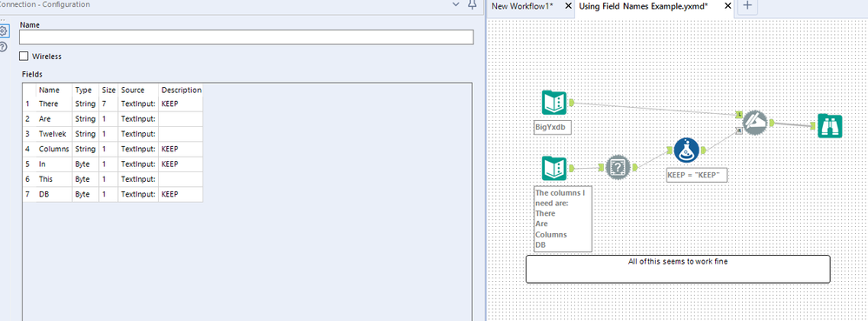Click the 'The columns I need are' annotation
Image resolution: width=868 pixels, height=321 pixels.
tap(563, 218)
